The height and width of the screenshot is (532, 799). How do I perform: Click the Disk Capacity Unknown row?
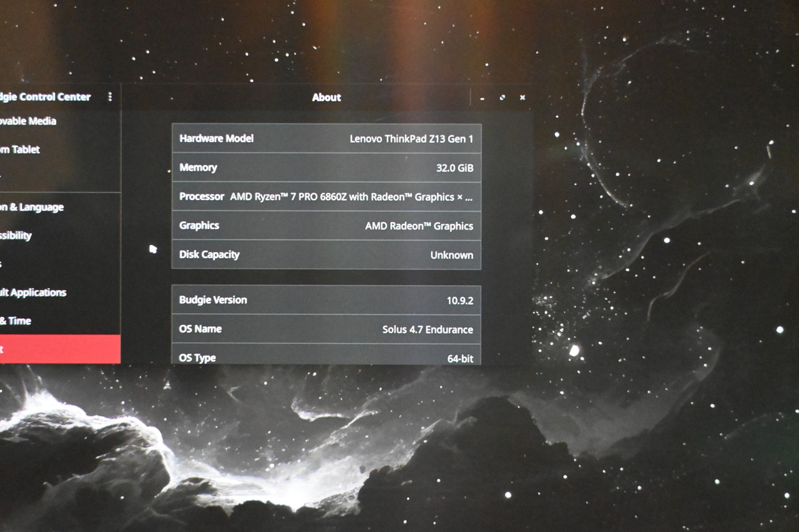326,254
